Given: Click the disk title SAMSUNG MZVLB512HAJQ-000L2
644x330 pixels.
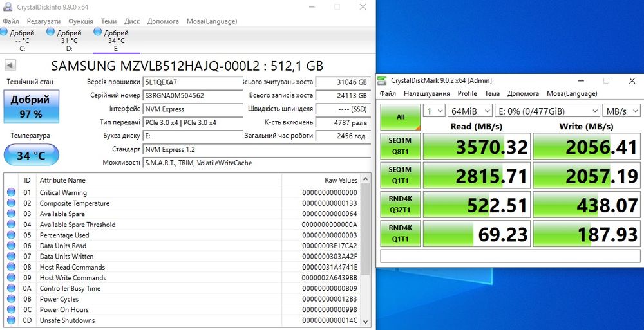Looking at the screenshot, I should click(x=187, y=66).
